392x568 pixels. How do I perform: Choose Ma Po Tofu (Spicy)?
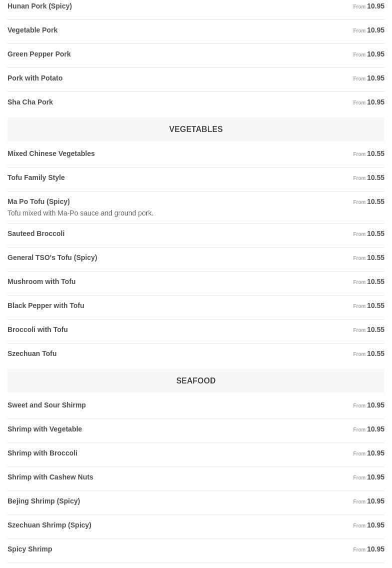click(38, 202)
